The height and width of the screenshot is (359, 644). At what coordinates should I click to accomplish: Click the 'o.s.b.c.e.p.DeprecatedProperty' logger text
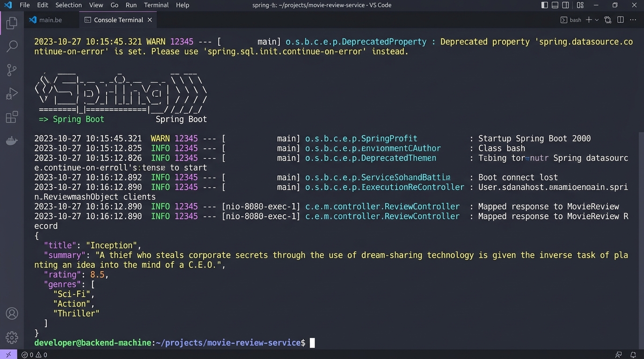tap(356, 42)
